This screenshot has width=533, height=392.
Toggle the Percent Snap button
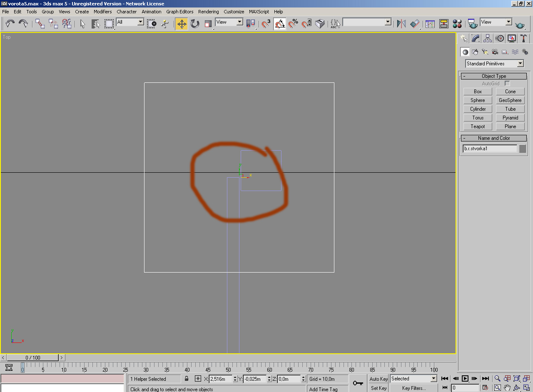point(293,24)
